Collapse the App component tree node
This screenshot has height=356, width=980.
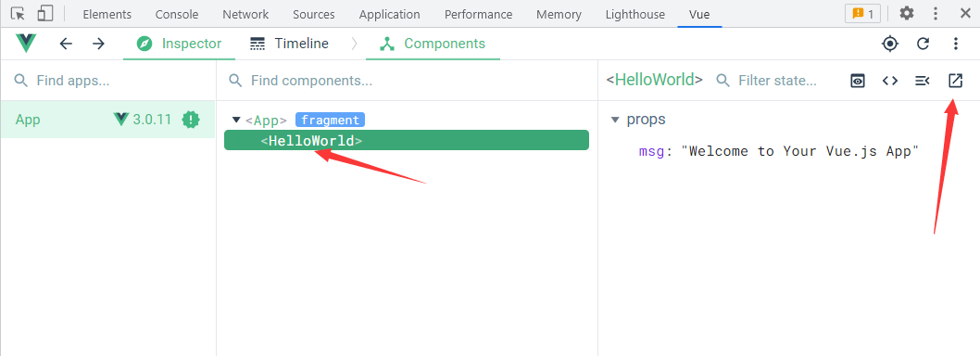(235, 121)
